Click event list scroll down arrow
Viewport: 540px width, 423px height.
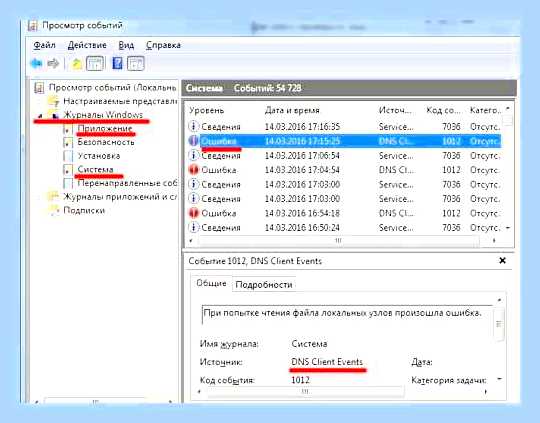click(x=508, y=228)
